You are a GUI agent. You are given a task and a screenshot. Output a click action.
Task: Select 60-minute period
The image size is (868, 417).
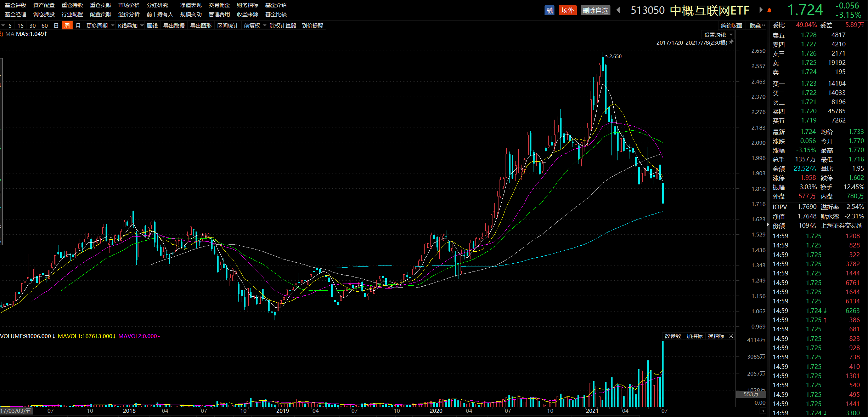(45, 25)
